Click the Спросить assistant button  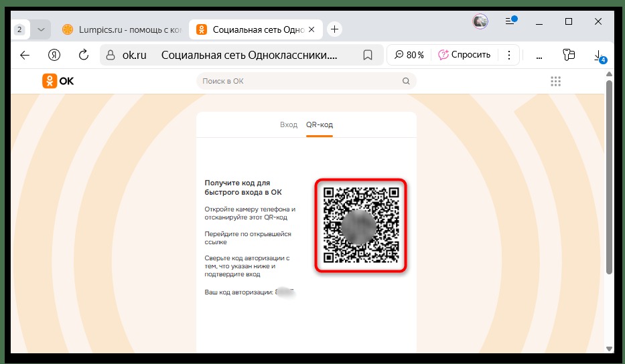(x=464, y=55)
